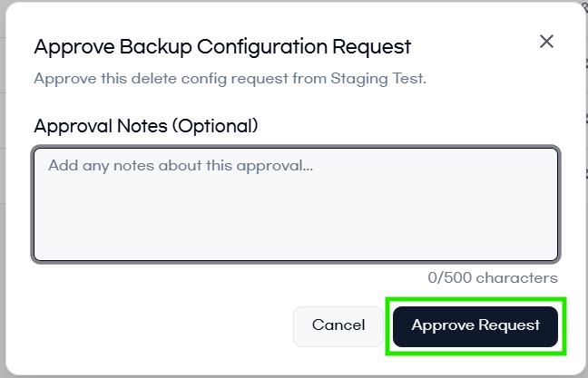Click the Approve Request button
Screen dimensions: 588x378
(475, 325)
